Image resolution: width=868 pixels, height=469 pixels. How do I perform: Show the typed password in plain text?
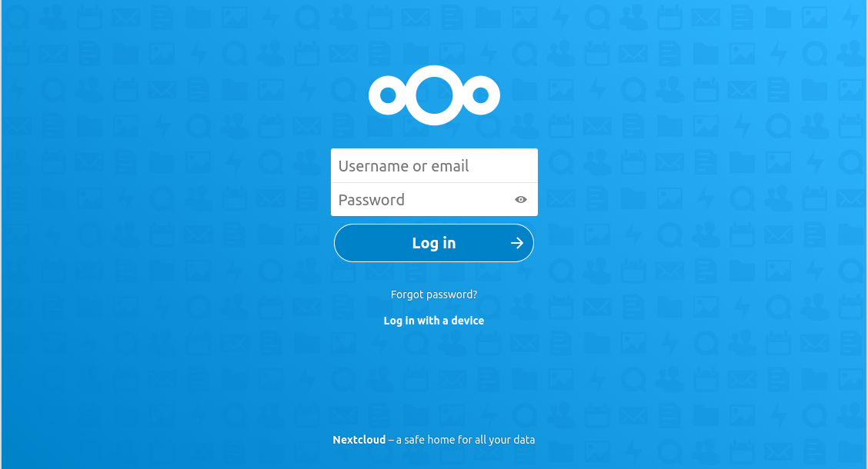pos(520,200)
